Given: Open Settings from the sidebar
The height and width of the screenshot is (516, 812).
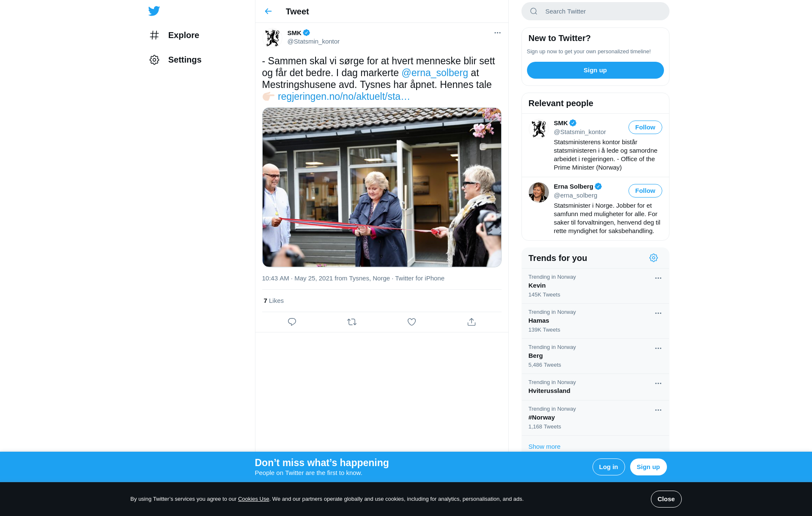Looking at the screenshot, I should (176, 60).
